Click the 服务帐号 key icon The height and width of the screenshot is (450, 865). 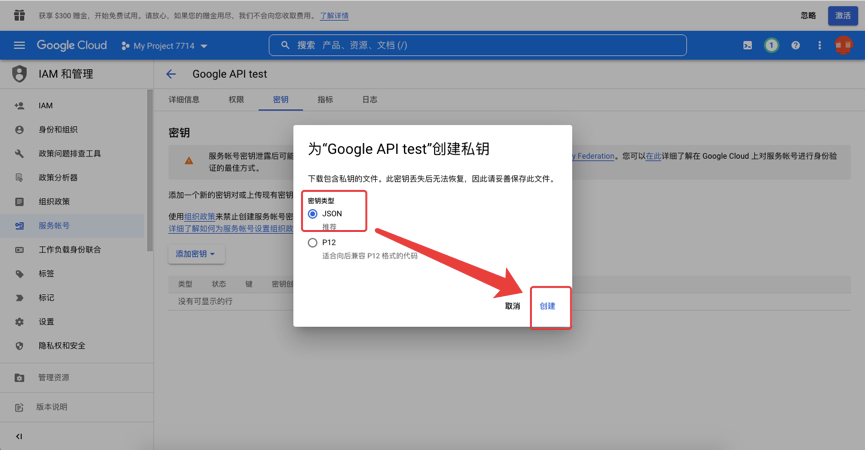19,226
